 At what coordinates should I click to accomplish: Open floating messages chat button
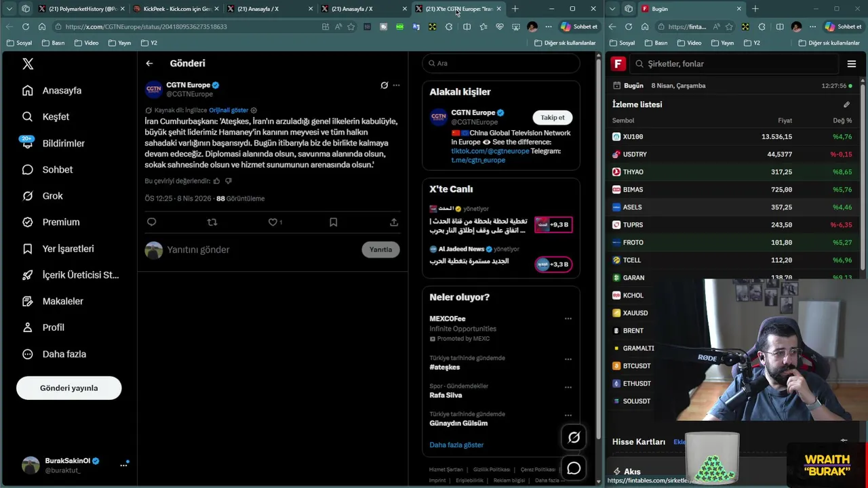point(574,468)
